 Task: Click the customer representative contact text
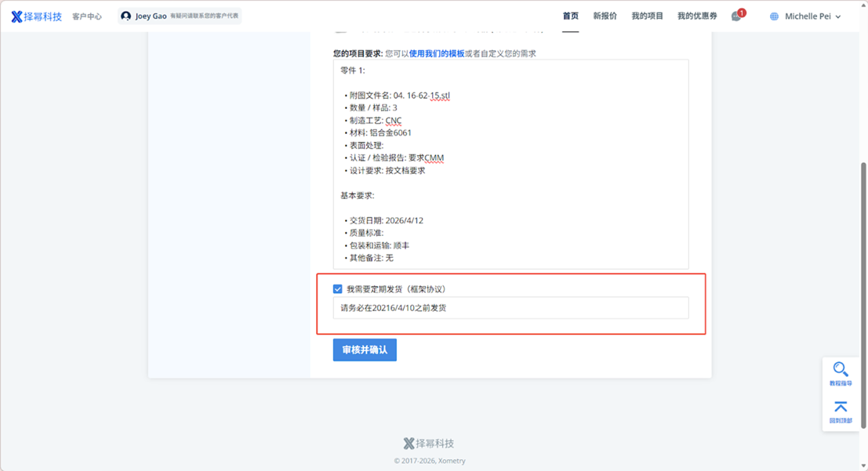click(x=204, y=16)
